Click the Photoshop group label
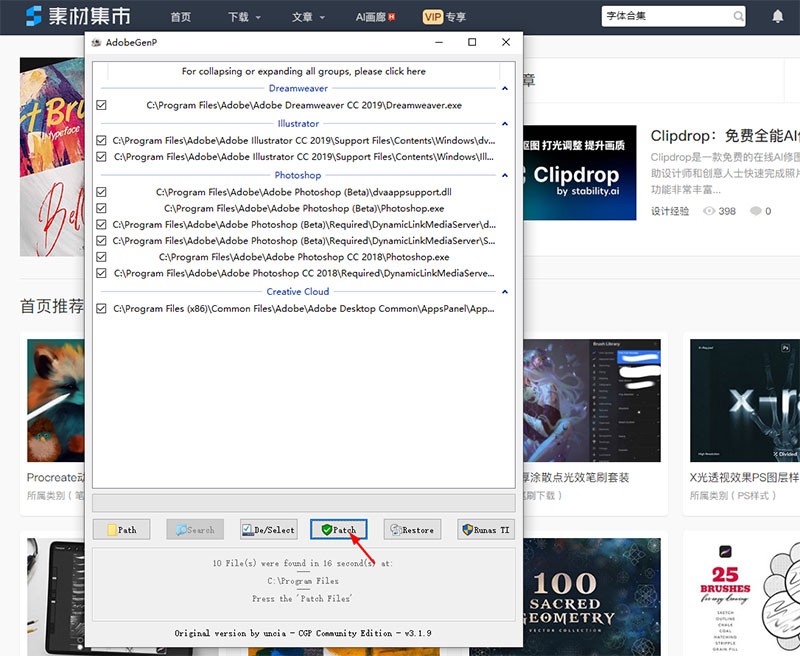 coord(298,175)
